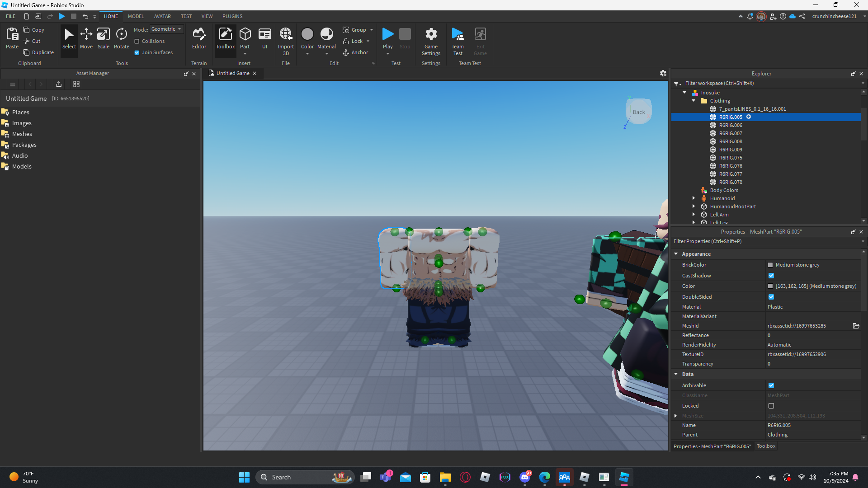Disable the Join Surfaces checkbox

click(x=137, y=52)
